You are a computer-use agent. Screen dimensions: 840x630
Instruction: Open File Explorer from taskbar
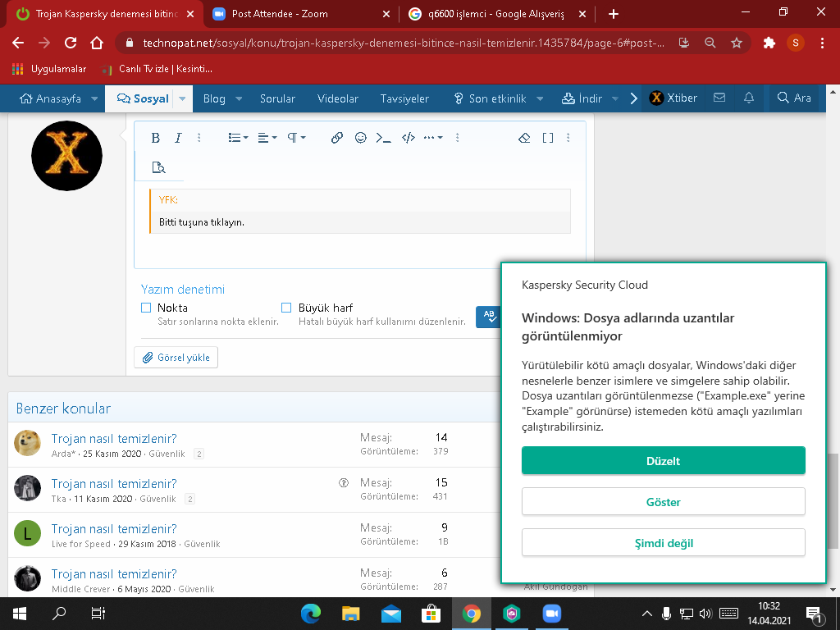tap(351, 614)
